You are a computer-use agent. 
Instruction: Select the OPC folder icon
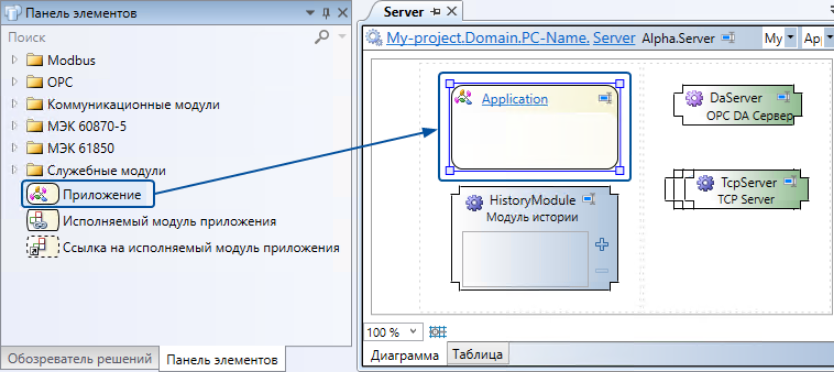tap(35, 82)
